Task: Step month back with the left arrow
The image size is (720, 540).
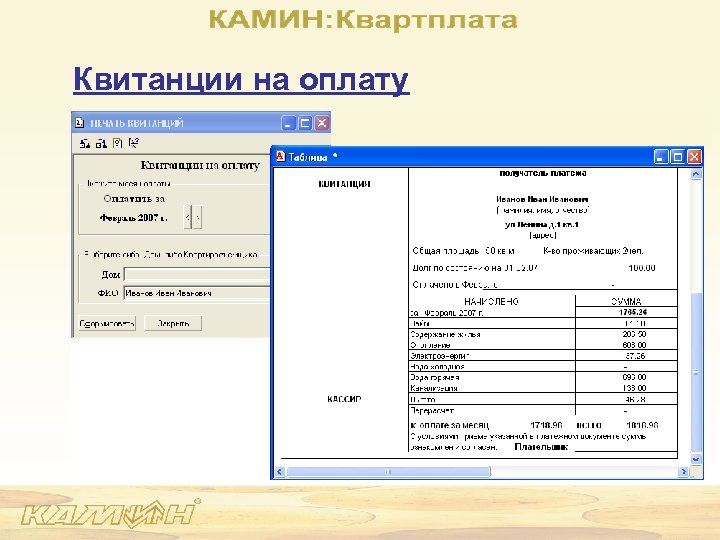Action: coord(187,217)
